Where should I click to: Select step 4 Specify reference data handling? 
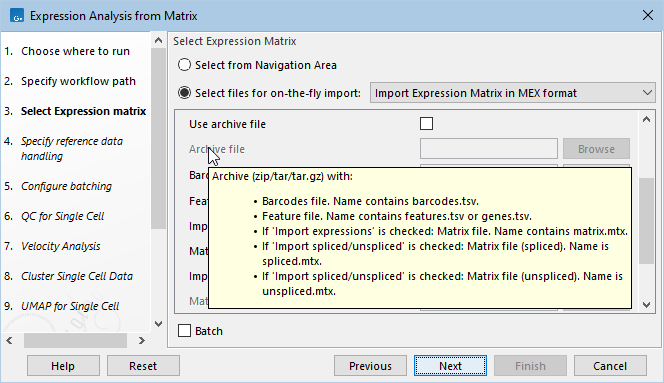[72, 149]
